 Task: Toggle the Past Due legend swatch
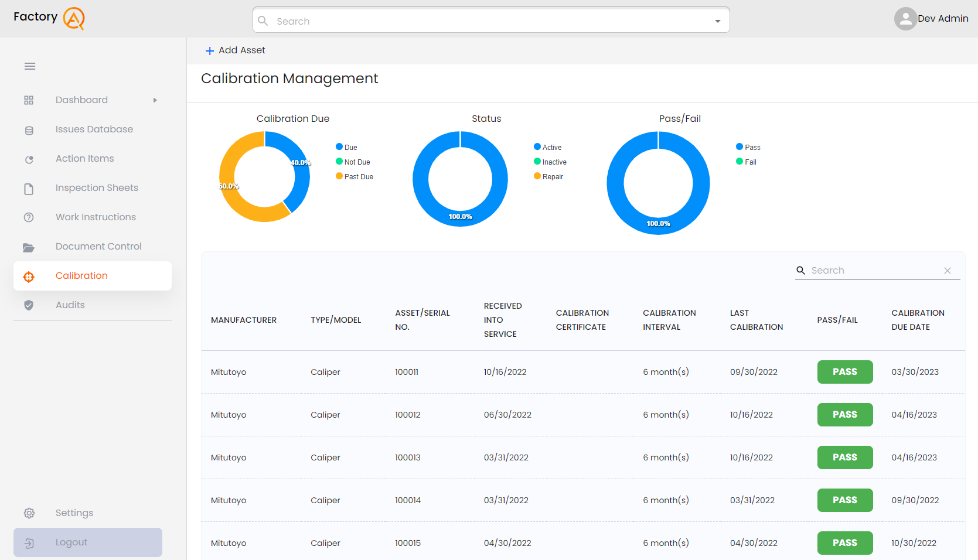(339, 176)
